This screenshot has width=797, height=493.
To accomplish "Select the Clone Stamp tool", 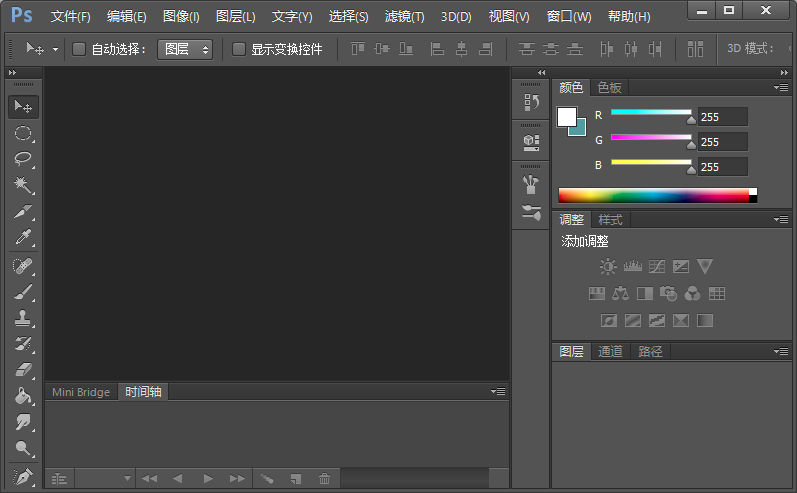I will tap(23, 318).
